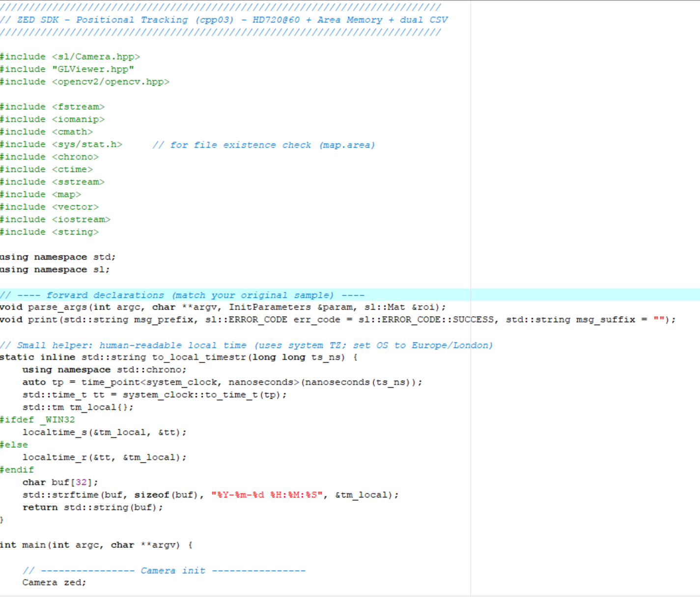Click on '#include <opencv2/opencv.hpp>' line
Image resolution: width=700 pixels, height=597 pixels.
point(84,82)
